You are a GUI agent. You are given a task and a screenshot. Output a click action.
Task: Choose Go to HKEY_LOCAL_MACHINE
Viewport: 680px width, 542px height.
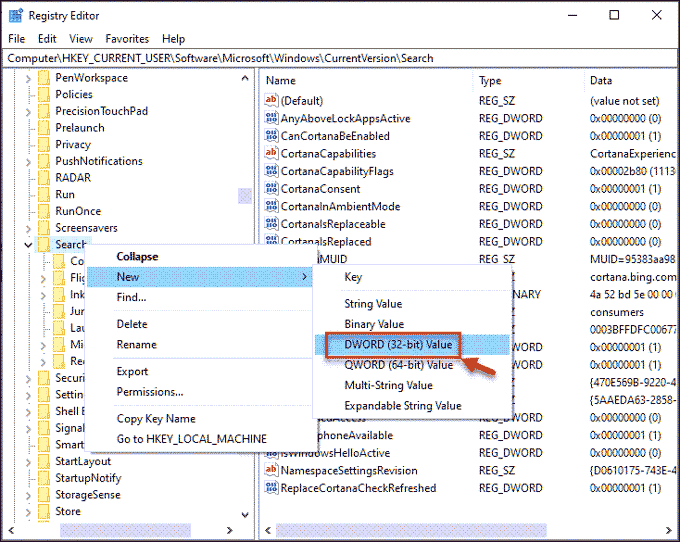(199, 439)
